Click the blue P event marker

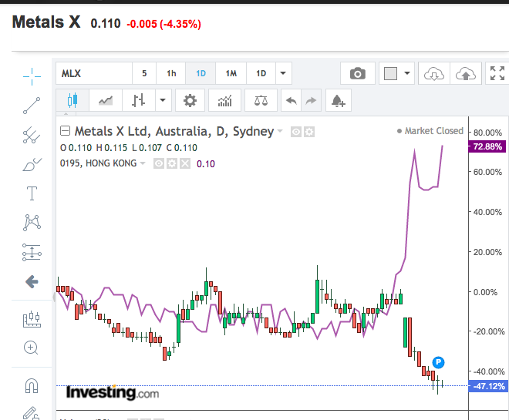[x=438, y=362]
